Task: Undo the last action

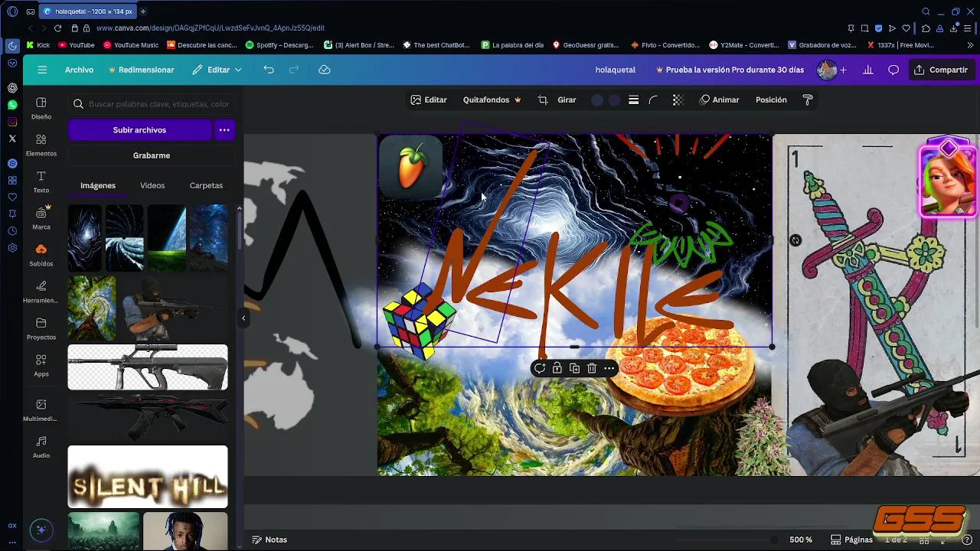Action: pos(269,70)
